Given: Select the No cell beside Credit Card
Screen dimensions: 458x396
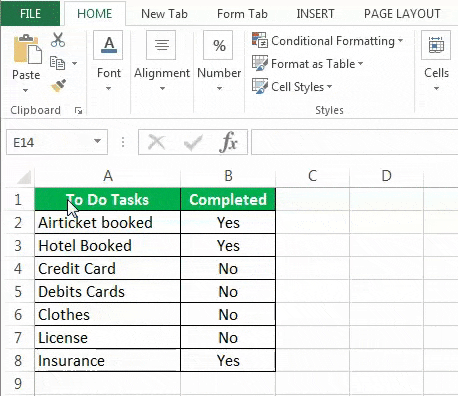Looking at the screenshot, I should point(228,269).
